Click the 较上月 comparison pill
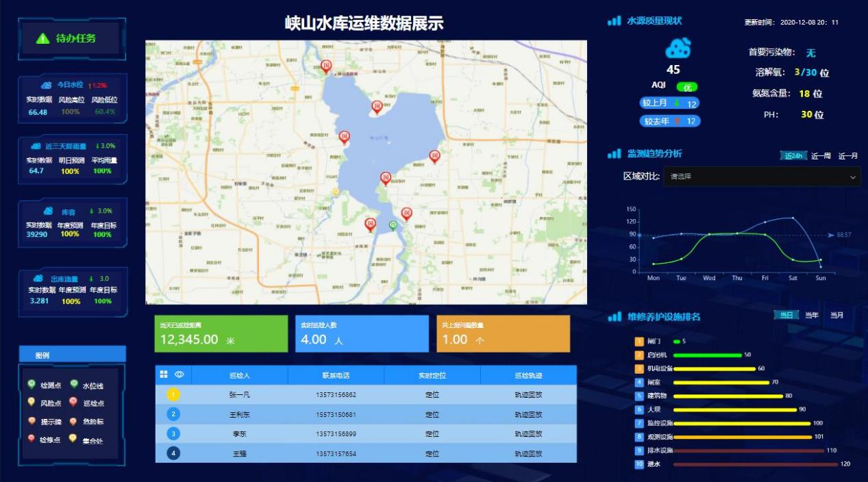Screen dimensions: 868x482 pyautogui.click(x=669, y=103)
